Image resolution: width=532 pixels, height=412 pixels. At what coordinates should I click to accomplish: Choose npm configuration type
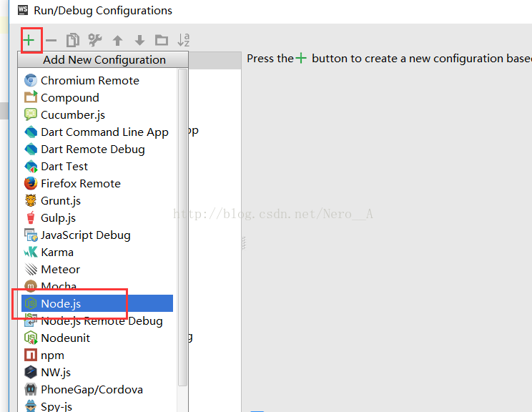99,355
